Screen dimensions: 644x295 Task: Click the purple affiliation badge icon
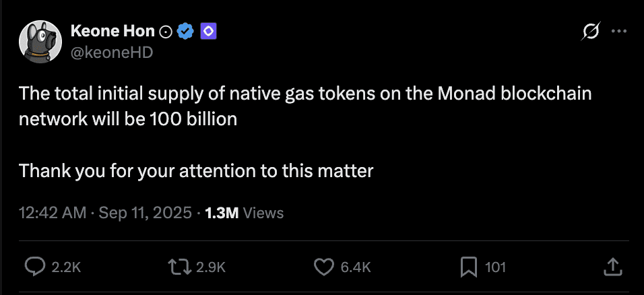point(207,31)
